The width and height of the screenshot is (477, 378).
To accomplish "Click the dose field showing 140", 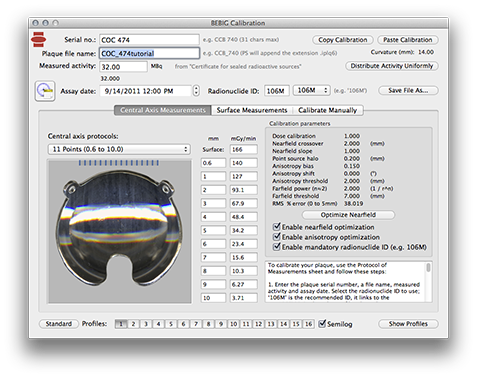I will [244, 163].
